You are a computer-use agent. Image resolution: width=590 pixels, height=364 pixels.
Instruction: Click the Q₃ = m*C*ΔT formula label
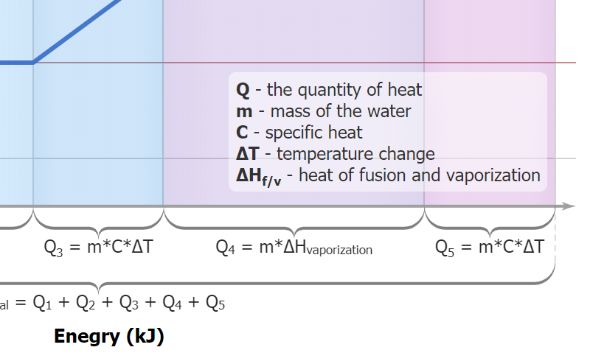[x=98, y=248]
